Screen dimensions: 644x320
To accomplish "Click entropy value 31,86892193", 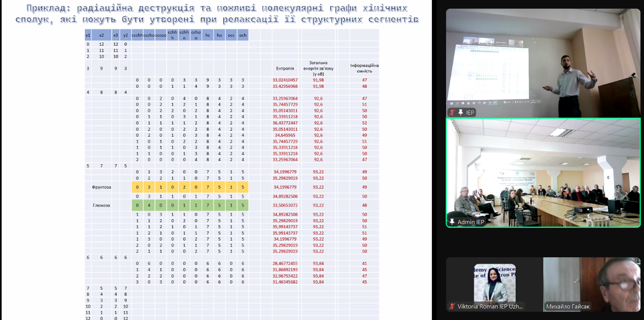I will [x=285, y=270].
